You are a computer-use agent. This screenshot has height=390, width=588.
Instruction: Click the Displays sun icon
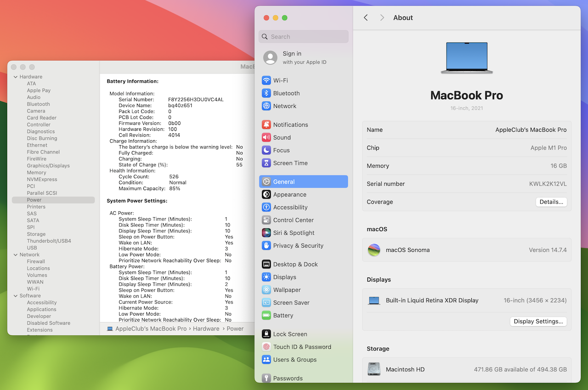pos(266,277)
